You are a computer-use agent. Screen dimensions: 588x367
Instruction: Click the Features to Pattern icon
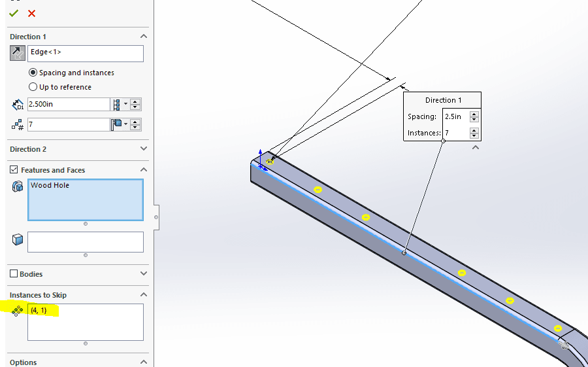[x=18, y=186]
